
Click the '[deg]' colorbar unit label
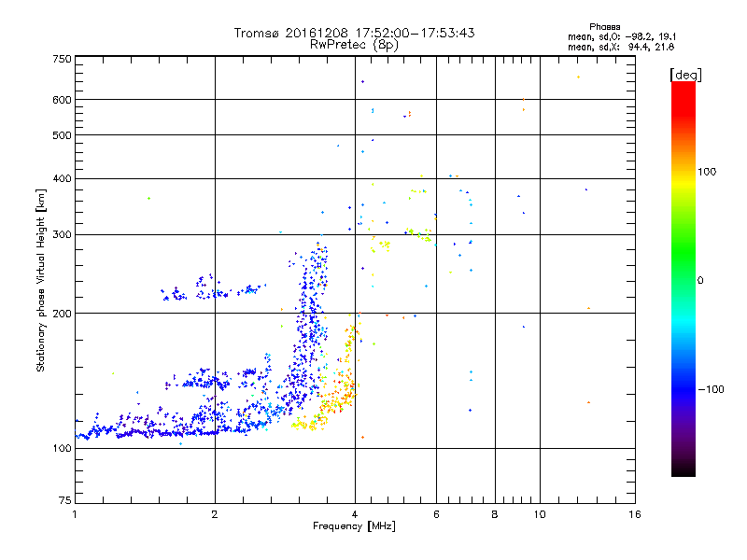pos(685,75)
